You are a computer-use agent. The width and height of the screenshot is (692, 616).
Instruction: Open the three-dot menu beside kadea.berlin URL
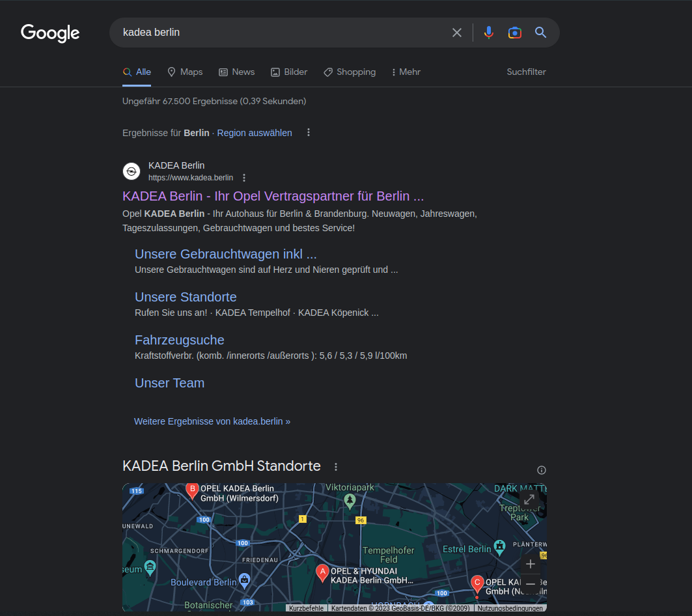(x=244, y=178)
